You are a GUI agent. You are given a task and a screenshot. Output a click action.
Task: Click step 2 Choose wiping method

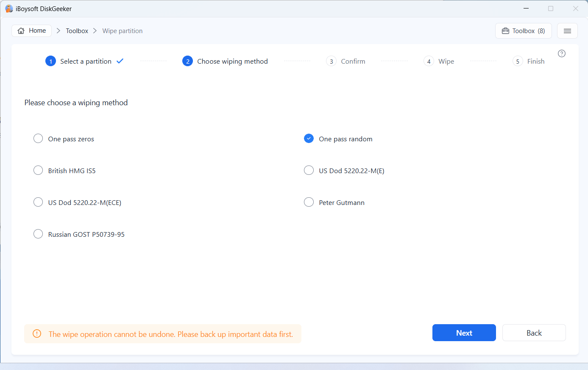tap(225, 62)
